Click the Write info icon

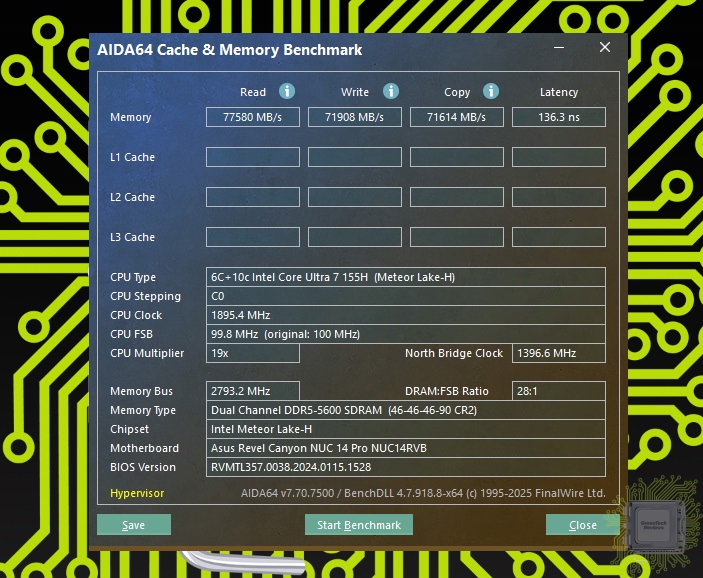391,91
